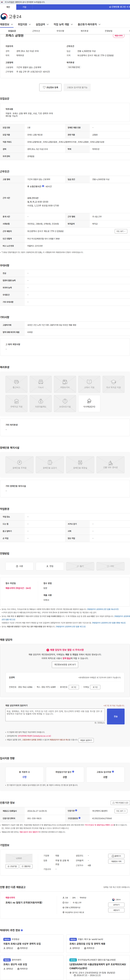Viewport: 130px width, 980px height.
Task: Switch to the 개인 tab
Action: point(8,7)
